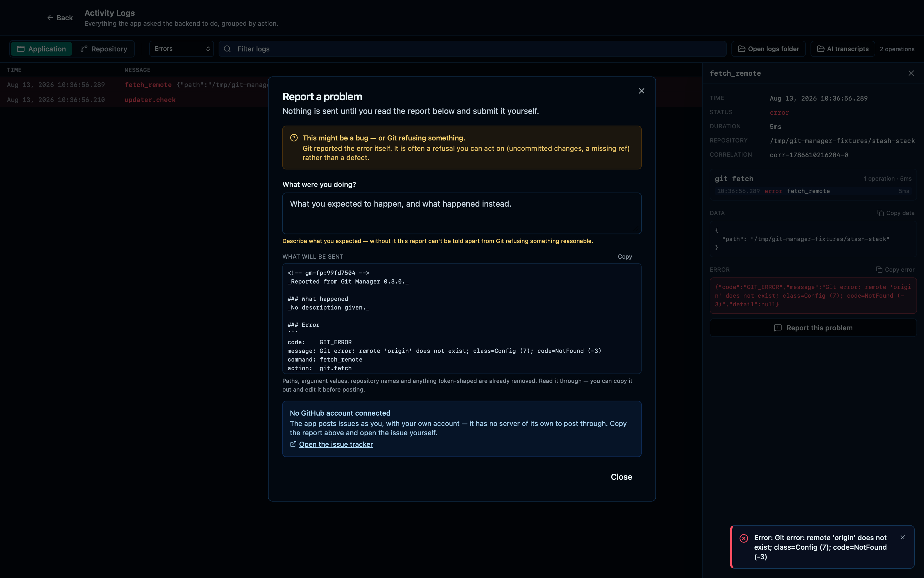Close the fetch_remote details panel
924x578 pixels.
911,73
